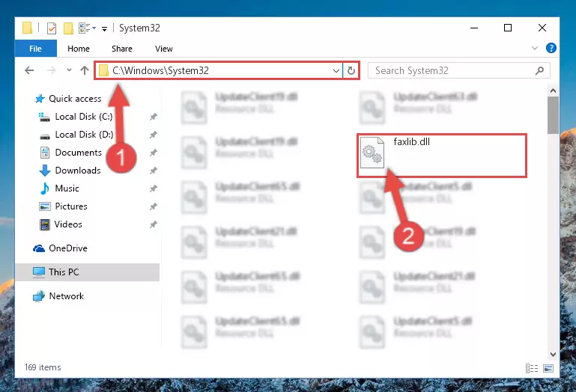The height and width of the screenshot is (392, 576).
Task: Click the OneDrive cloud icon
Action: point(38,248)
